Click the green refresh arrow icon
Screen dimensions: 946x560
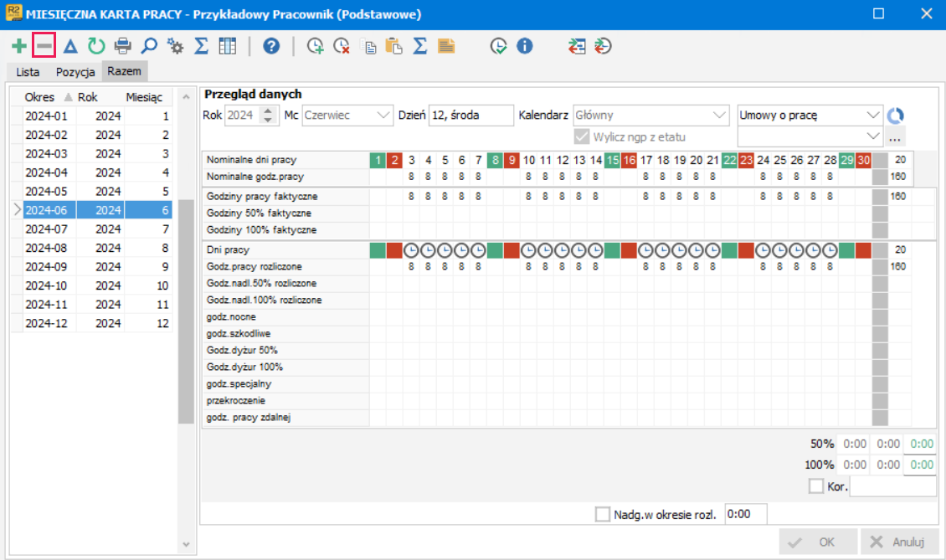click(x=96, y=46)
